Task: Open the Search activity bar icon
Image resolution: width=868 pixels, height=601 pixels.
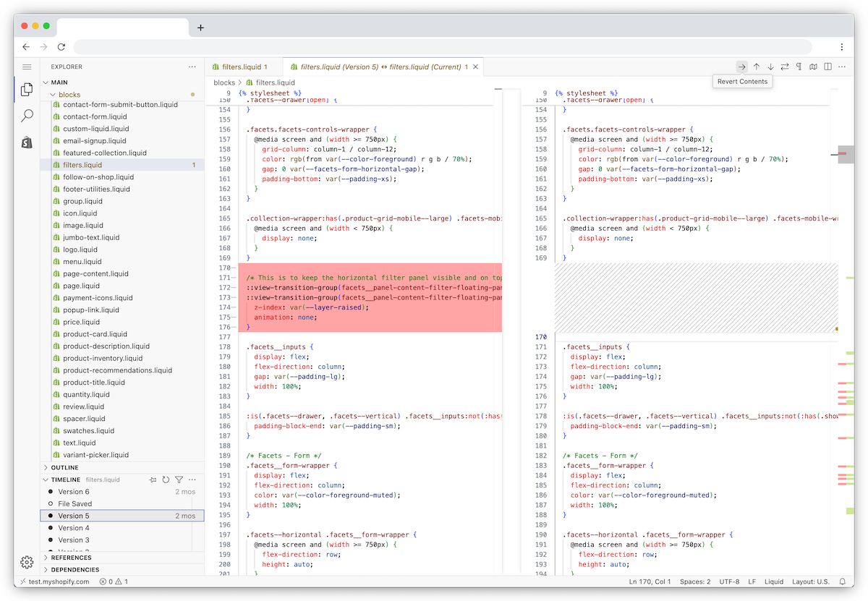Action: (x=27, y=116)
